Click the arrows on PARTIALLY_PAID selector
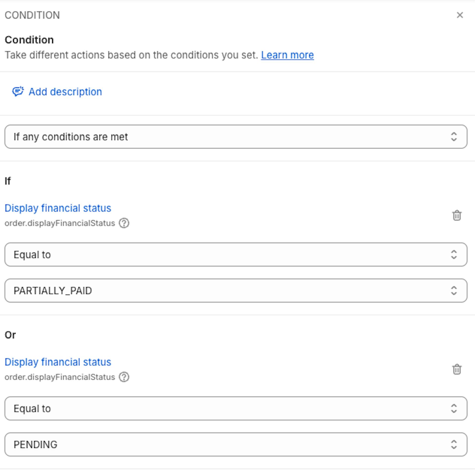 coord(453,291)
